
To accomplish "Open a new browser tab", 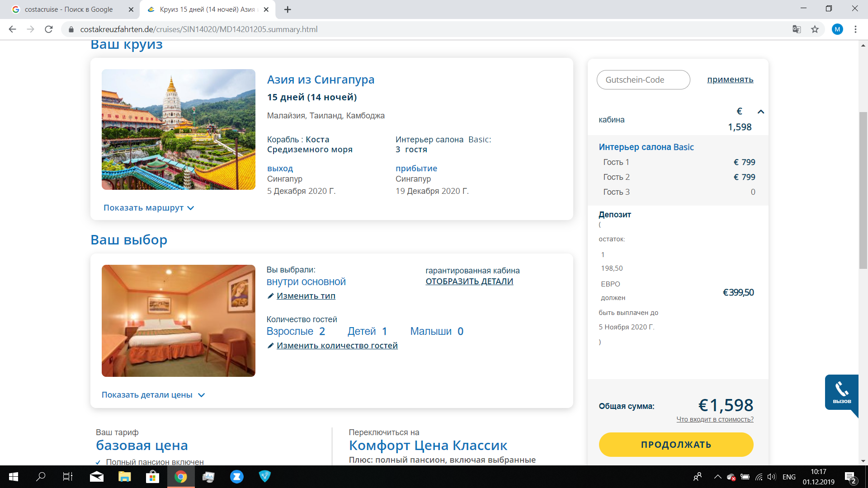I will [x=288, y=9].
